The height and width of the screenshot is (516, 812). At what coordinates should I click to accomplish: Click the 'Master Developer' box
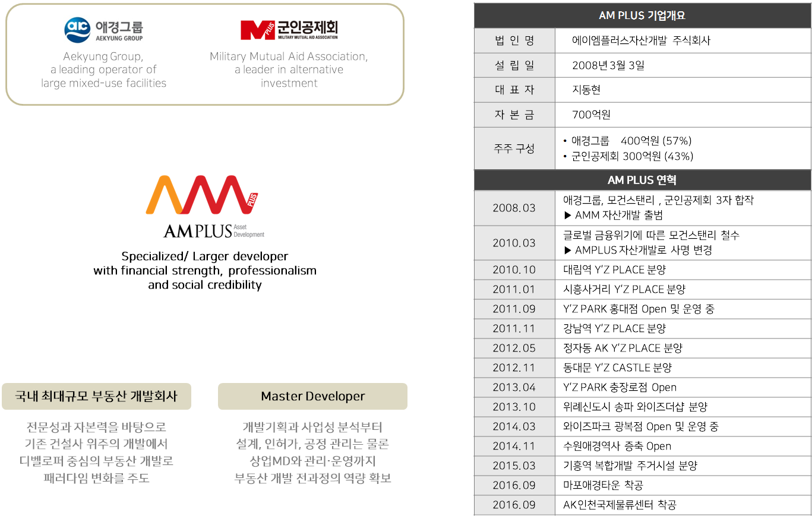tap(312, 396)
